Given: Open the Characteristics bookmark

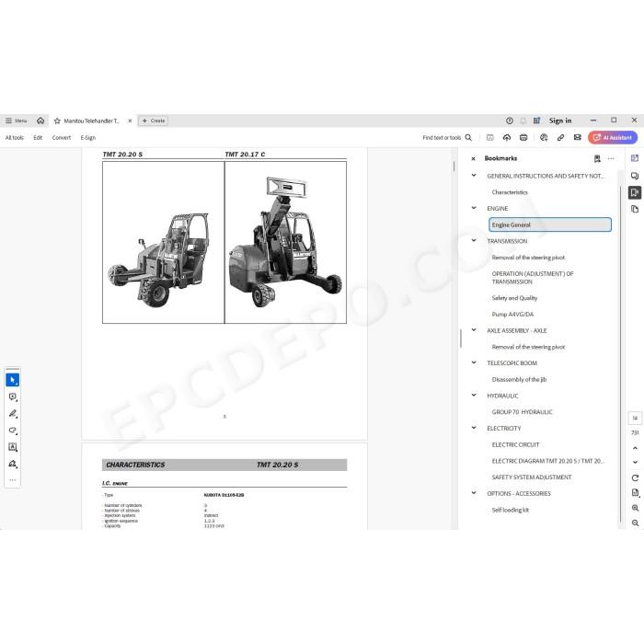Looking at the screenshot, I should click(510, 192).
